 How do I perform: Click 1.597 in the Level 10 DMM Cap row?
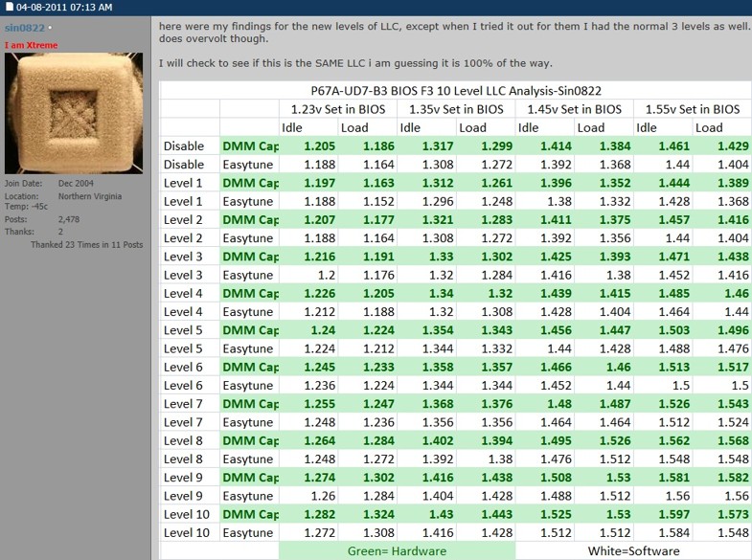(x=673, y=515)
